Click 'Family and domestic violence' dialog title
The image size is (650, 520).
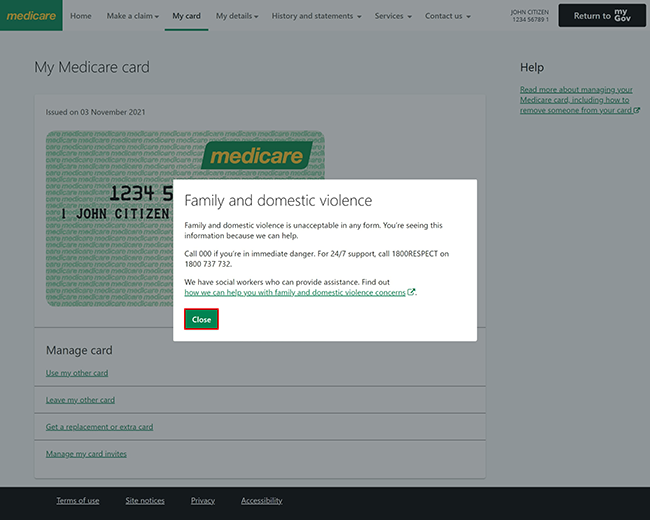278,201
